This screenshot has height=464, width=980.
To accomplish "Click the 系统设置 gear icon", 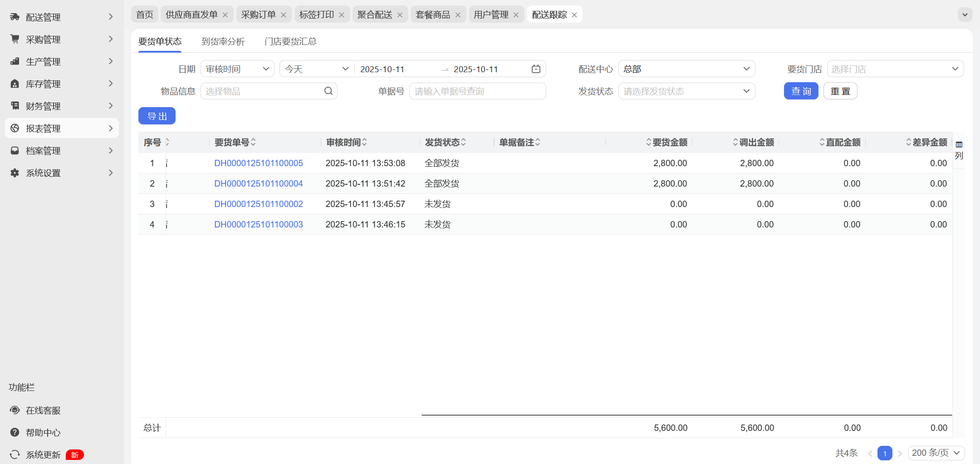I will pos(15,173).
